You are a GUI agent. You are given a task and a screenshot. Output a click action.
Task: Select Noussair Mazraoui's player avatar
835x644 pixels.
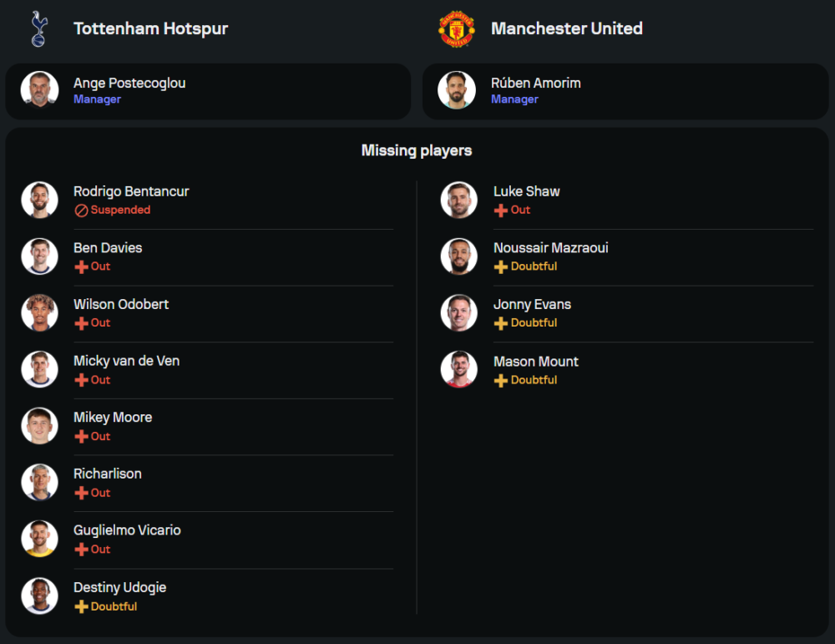click(458, 256)
